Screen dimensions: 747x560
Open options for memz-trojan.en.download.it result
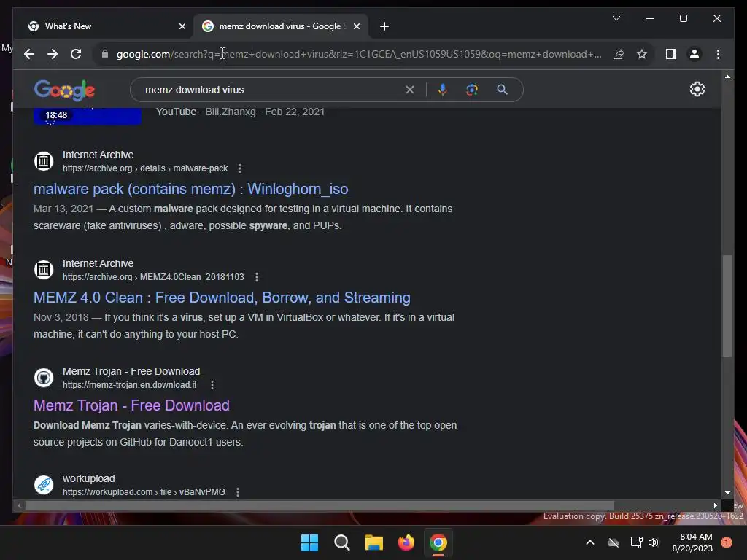tap(212, 385)
